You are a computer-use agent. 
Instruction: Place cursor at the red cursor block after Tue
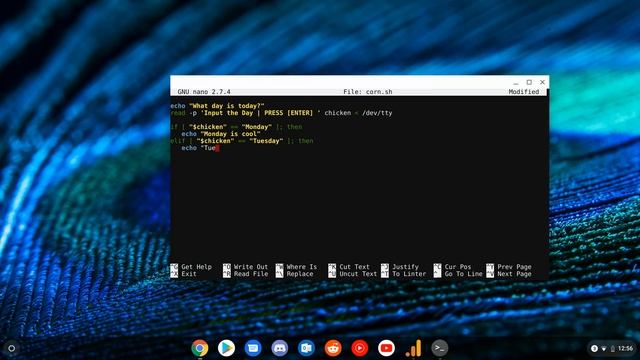click(x=218, y=148)
